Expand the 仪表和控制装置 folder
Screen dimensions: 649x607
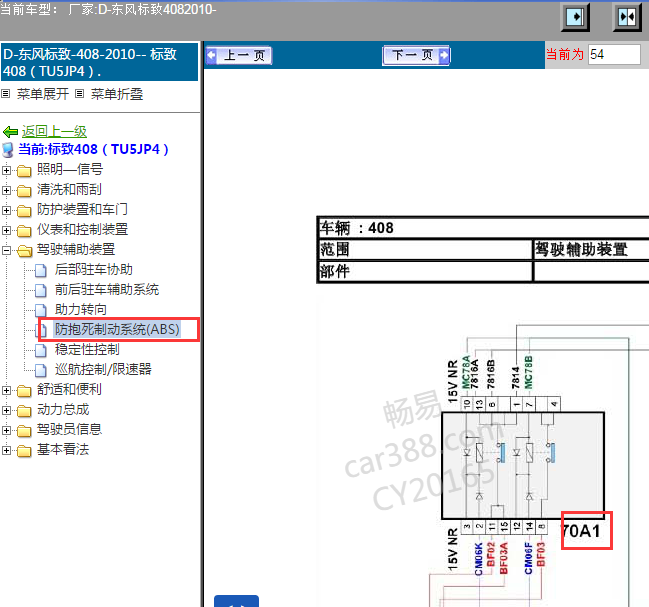[x=6, y=230]
